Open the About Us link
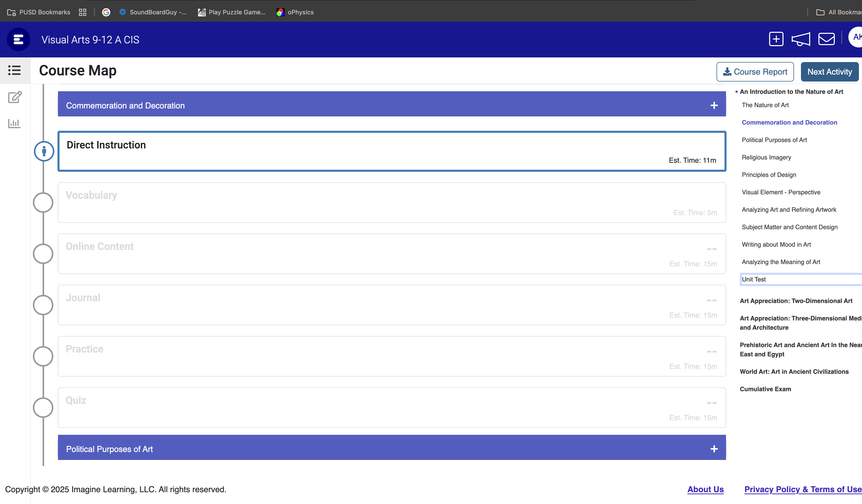The image size is (862, 504). pos(705,489)
